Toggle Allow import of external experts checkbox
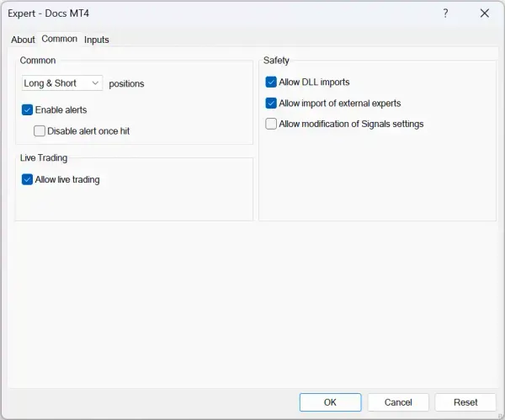Image resolution: width=505 pixels, height=420 pixels. 271,104
